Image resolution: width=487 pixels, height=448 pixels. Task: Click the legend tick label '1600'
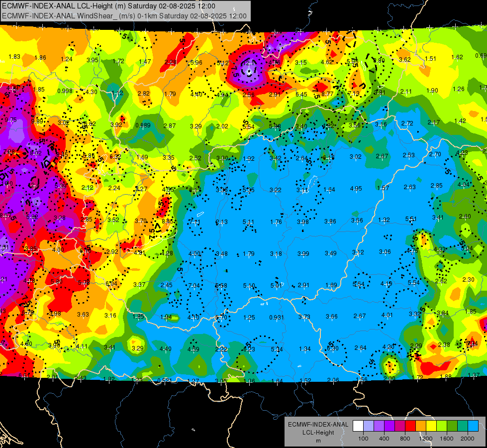447,439
